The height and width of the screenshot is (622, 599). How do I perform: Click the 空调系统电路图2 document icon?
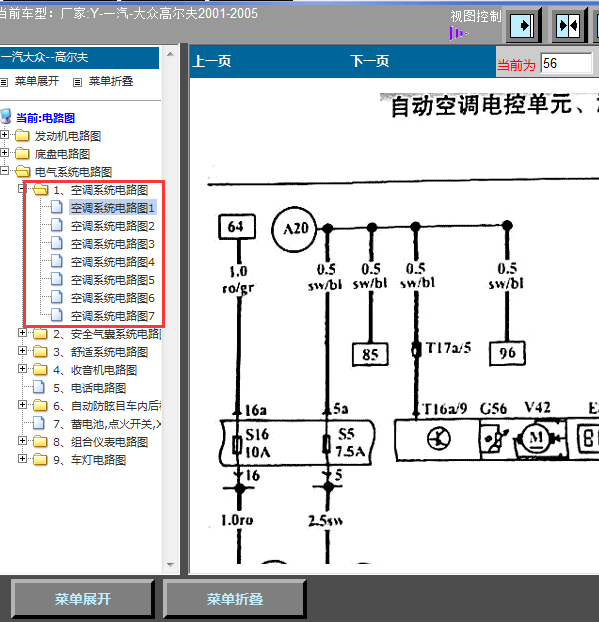(x=57, y=225)
